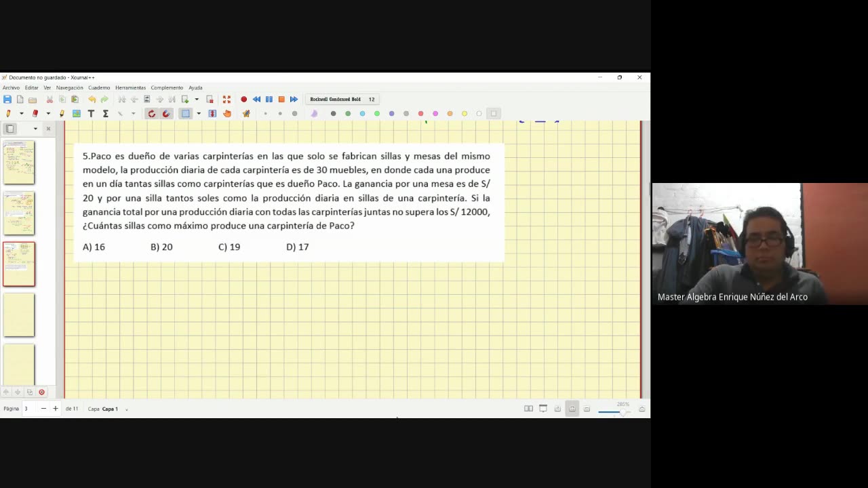
Task: Select the vertical space tool
Action: point(212,114)
